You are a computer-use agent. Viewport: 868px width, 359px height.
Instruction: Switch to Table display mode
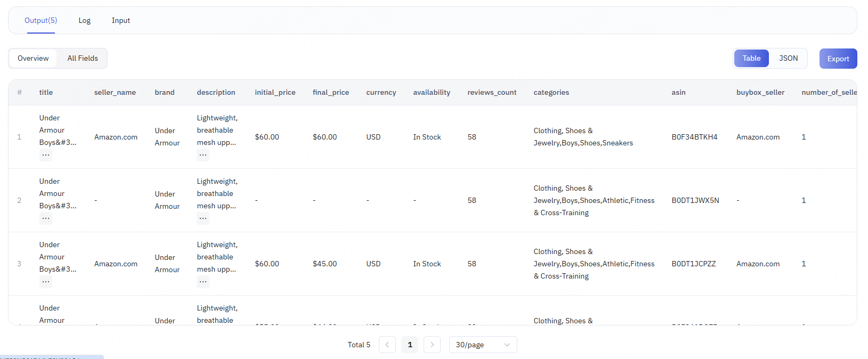coord(751,58)
